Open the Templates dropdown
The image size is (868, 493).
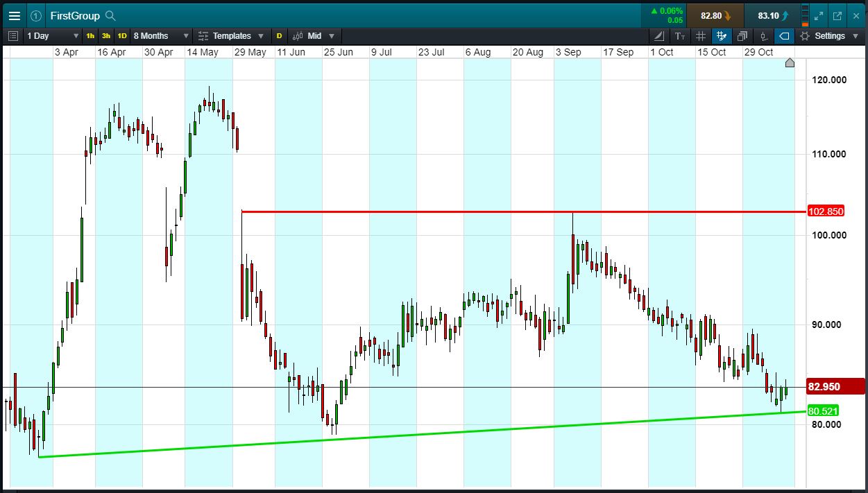pyautogui.click(x=231, y=36)
